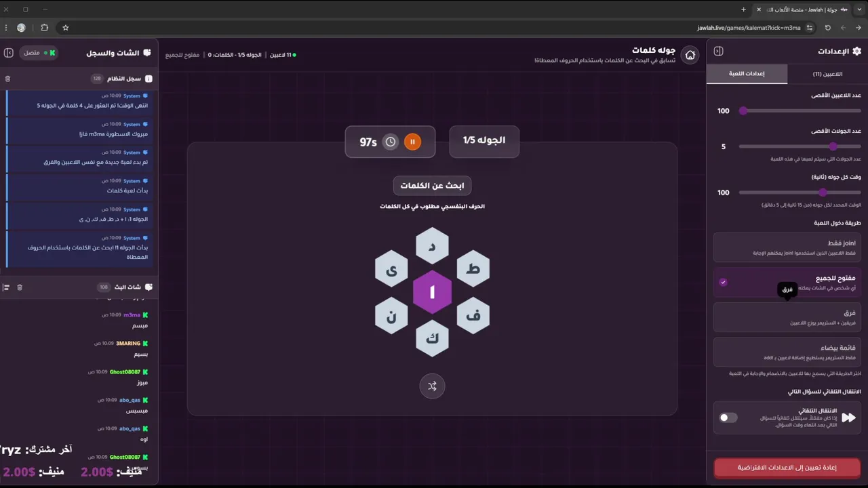Select the letter ف hexagon
Viewport: 868px width, 488px height.
coord(473,315)
